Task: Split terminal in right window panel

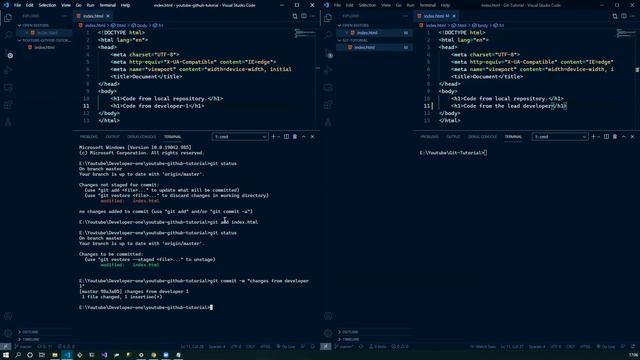Action: coord(606,137)
